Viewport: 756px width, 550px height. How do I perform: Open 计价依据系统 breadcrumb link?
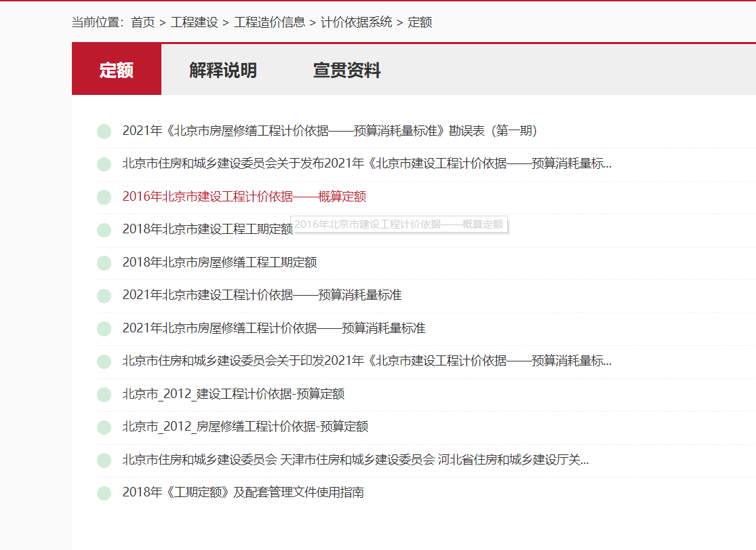click(357, 22)
